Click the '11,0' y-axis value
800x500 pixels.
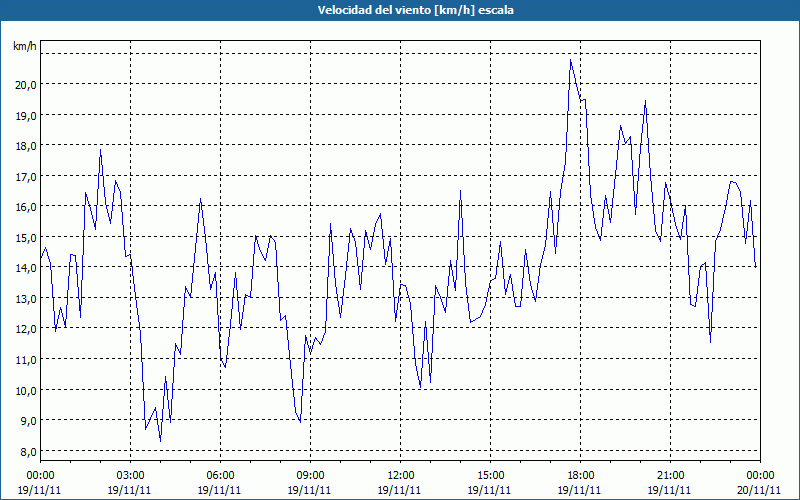click(x=26, y=360)
